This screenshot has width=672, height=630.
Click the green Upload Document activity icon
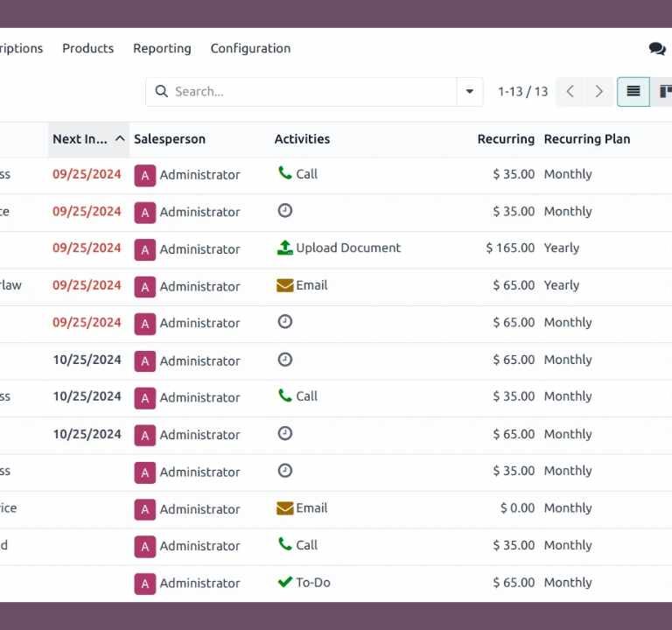(x=284, y=248)
